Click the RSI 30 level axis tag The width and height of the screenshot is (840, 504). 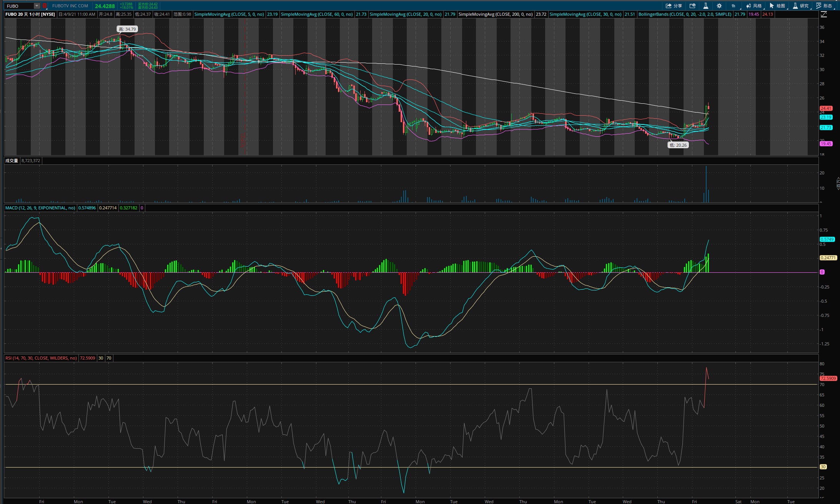[x=823, y=467]
